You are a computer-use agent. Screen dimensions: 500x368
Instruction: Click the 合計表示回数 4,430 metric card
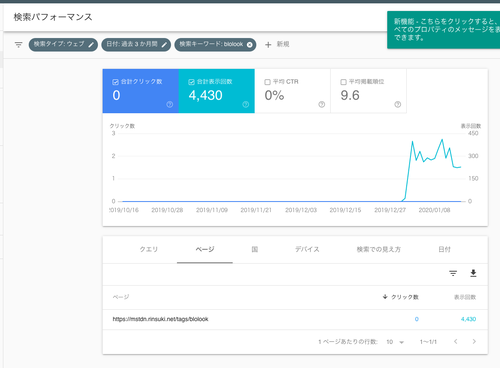pyautogui.click(x=217, y=91)
